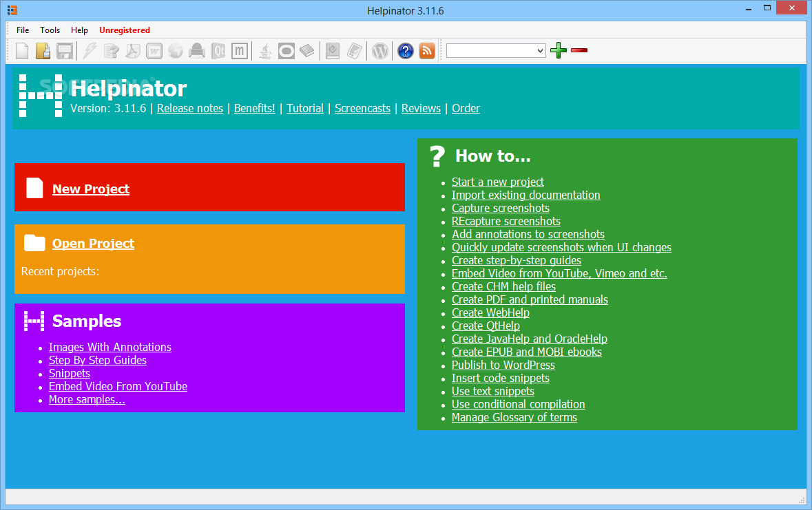Open 'Create CHM help files' link
The image size is (812, 510).
click(x=503, y=286)
